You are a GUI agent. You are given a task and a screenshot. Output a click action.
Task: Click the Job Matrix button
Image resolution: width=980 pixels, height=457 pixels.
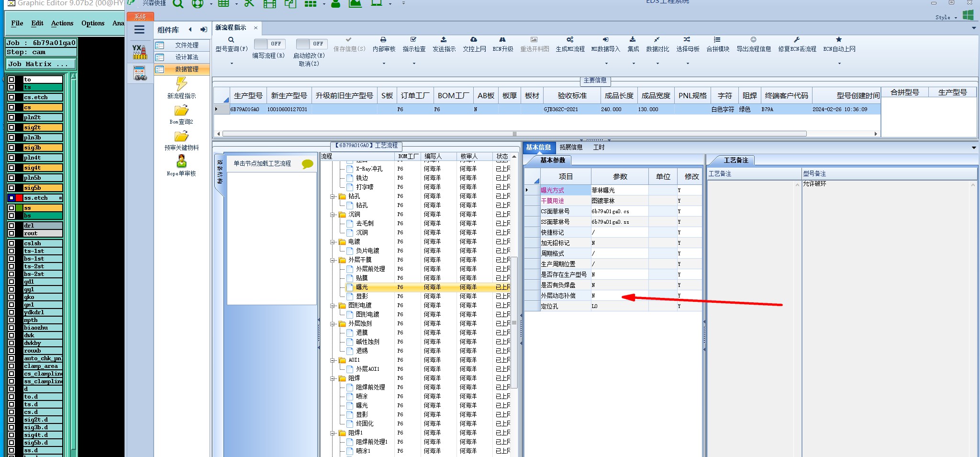[x=41, y=64]
